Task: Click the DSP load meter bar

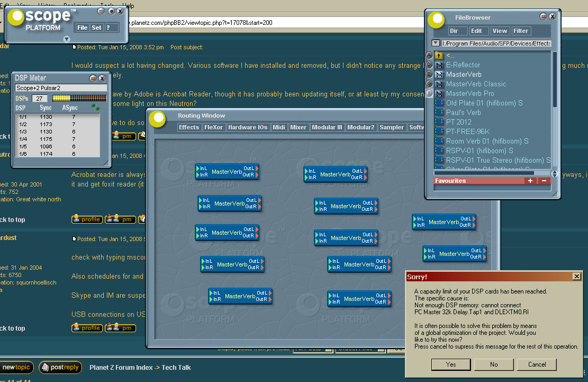Action: click(x=79, y=99)
